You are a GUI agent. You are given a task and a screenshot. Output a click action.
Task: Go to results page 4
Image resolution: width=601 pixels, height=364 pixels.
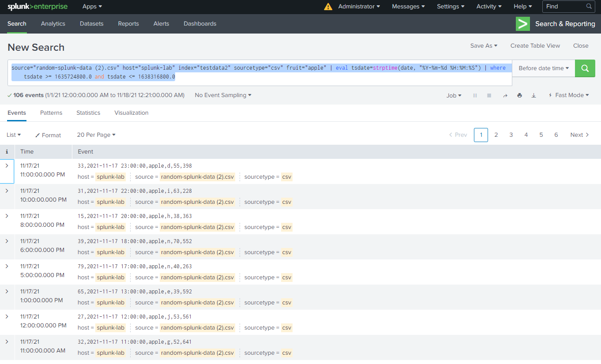(x=526, y=135)
